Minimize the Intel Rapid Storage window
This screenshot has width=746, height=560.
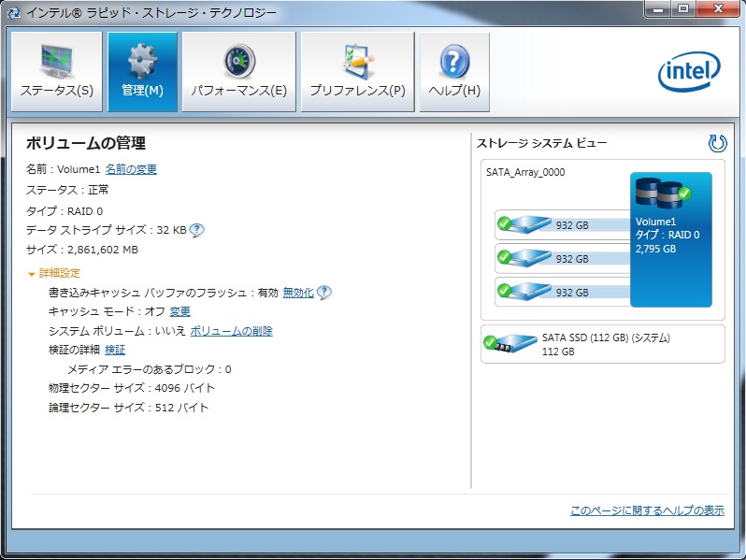point(658,8)
